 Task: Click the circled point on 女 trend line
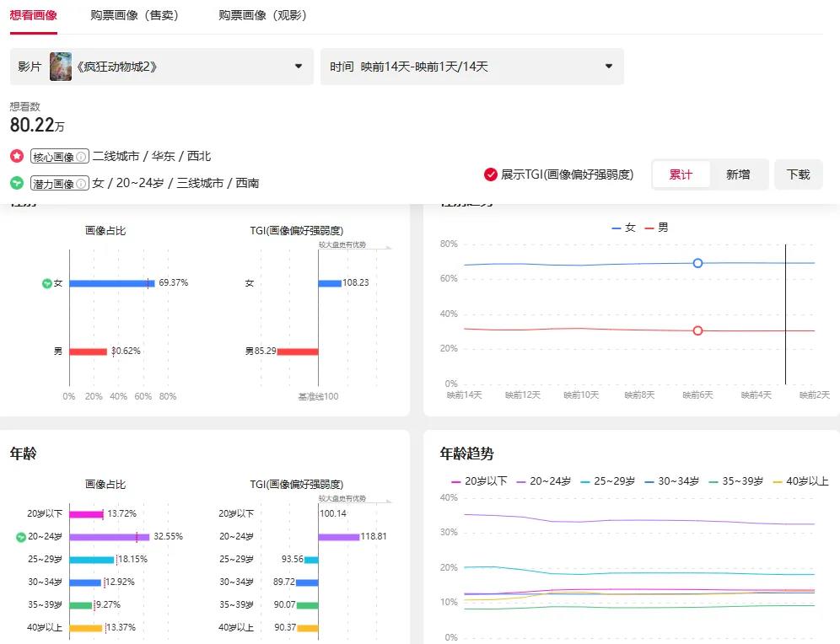697,263
